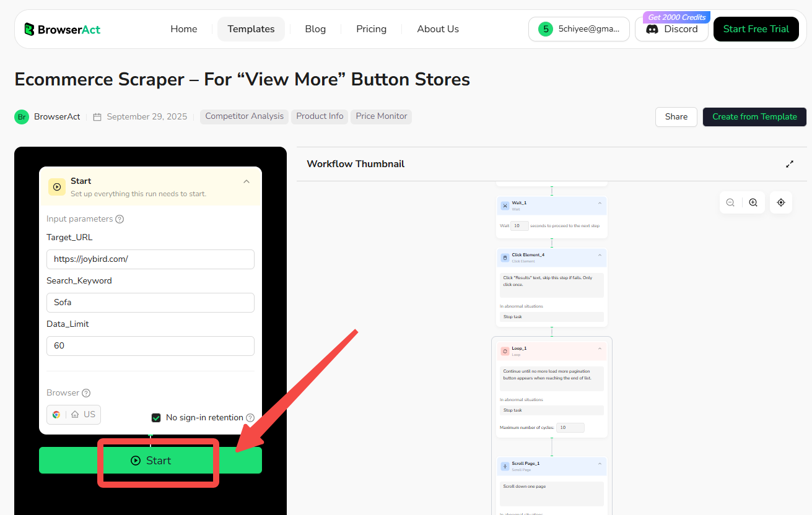Click the Data_Limit field containing 60
The width and height of the screenshot is (812, 515).
pos(151,346)
